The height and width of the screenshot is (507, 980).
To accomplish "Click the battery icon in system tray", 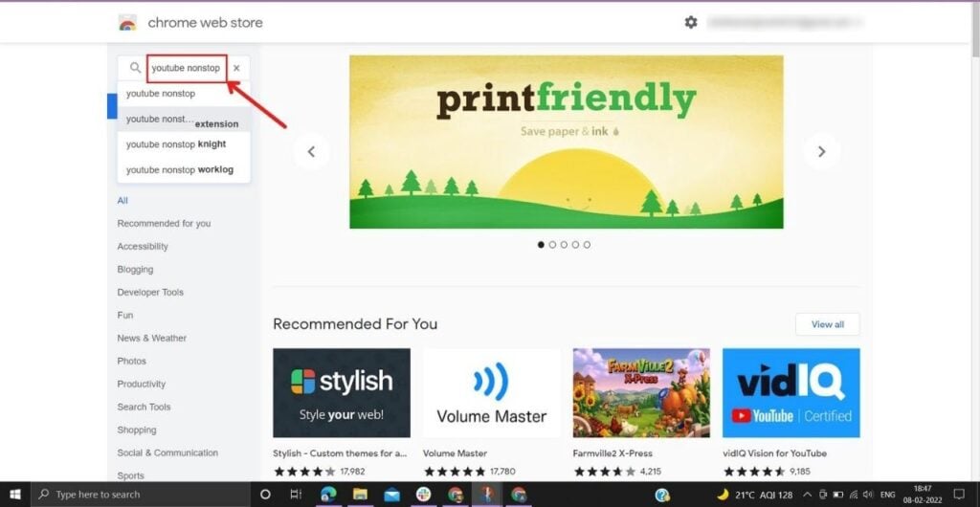I will 838,495.
